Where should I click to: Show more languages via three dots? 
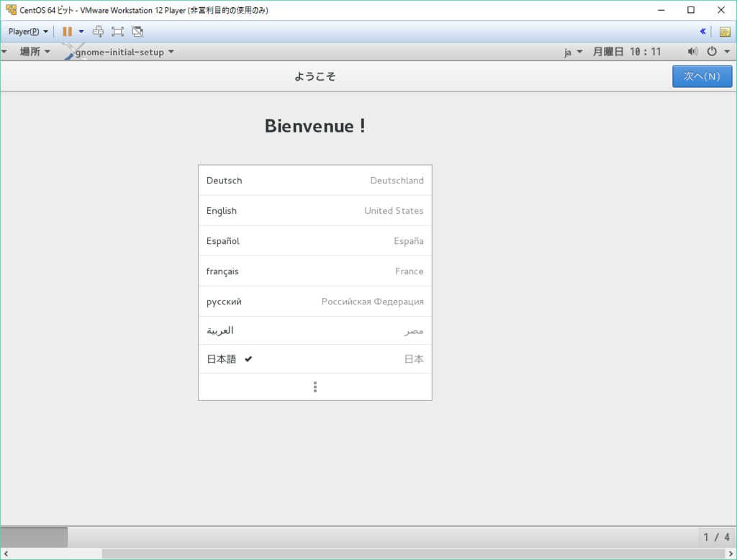315,387
